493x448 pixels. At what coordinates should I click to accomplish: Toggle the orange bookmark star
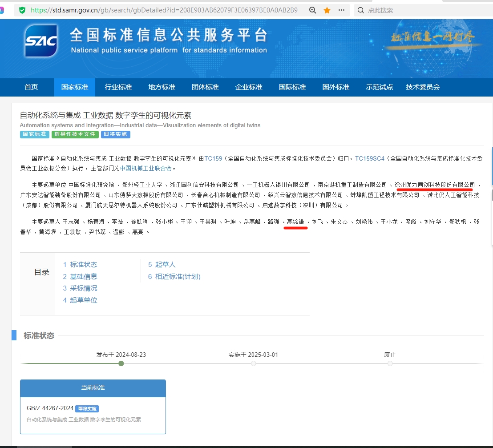pos(327,10)
